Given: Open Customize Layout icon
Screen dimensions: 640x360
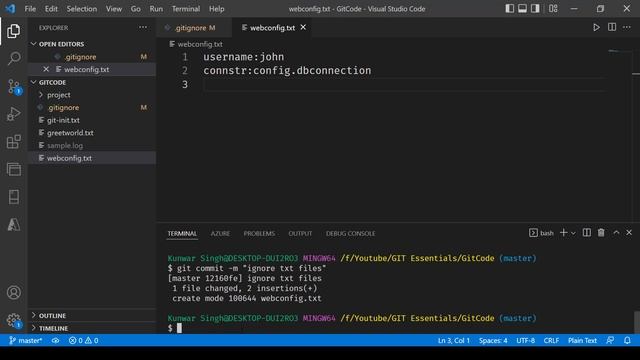Looking at the screenshot, I should coord(553,9).
